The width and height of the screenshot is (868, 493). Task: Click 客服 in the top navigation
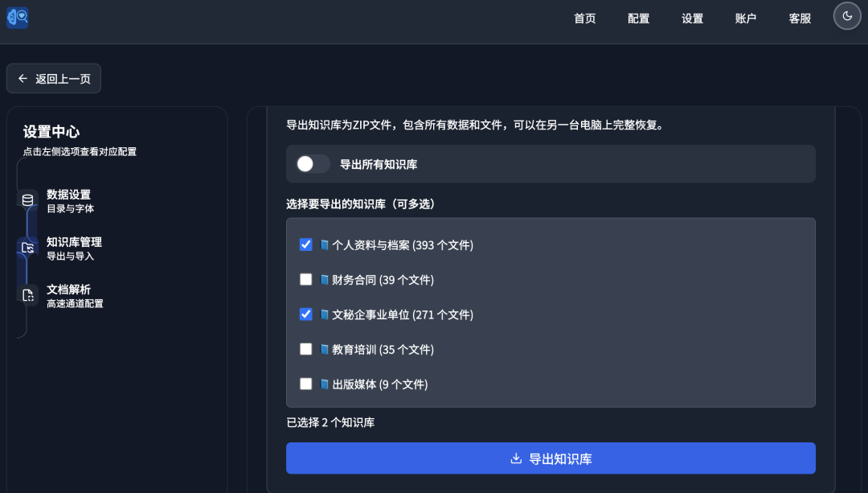pos(800,18)
